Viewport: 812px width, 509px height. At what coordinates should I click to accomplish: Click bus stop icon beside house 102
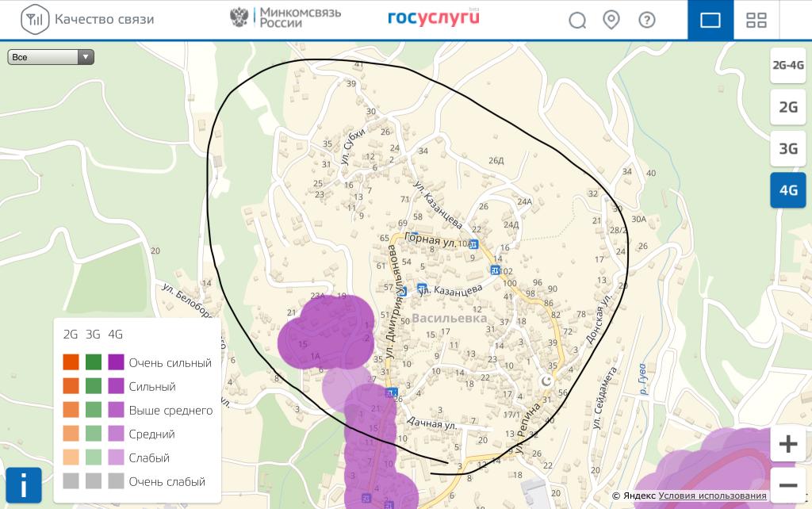(495, 270)
